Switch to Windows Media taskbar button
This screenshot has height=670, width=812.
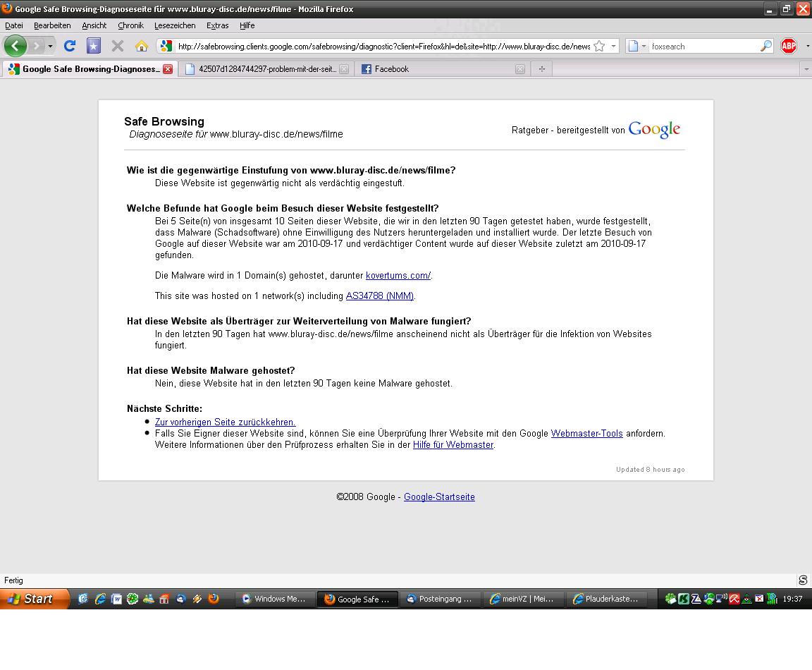click(275, 599)
